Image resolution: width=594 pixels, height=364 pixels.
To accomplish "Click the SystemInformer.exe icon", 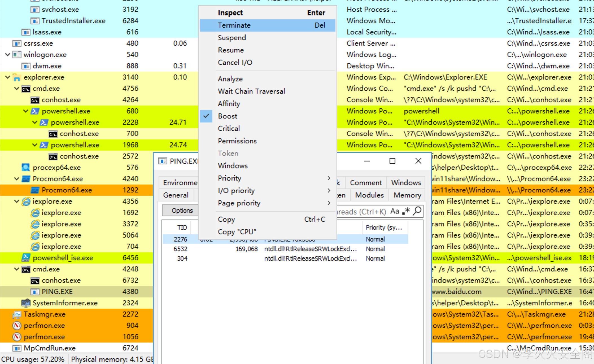I will tap(26, 303).
